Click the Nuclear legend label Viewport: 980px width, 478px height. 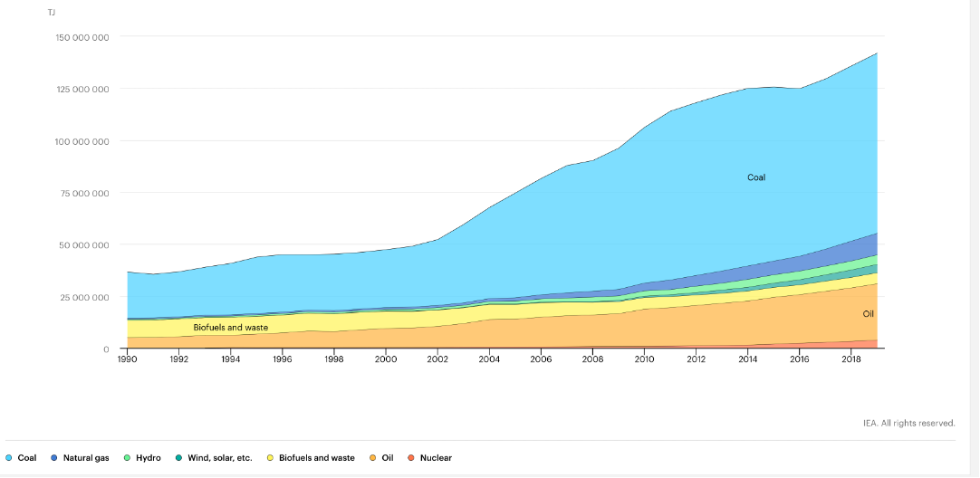point(436,458)
